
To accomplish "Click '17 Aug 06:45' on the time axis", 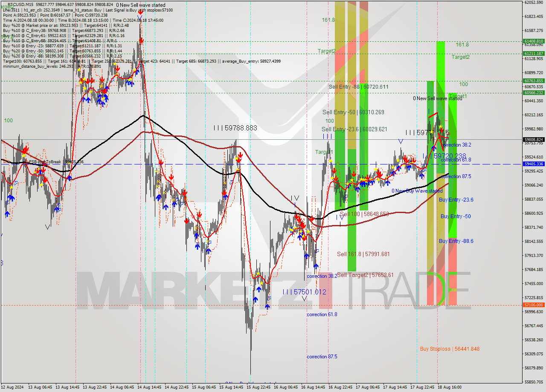I will point(368,387).
